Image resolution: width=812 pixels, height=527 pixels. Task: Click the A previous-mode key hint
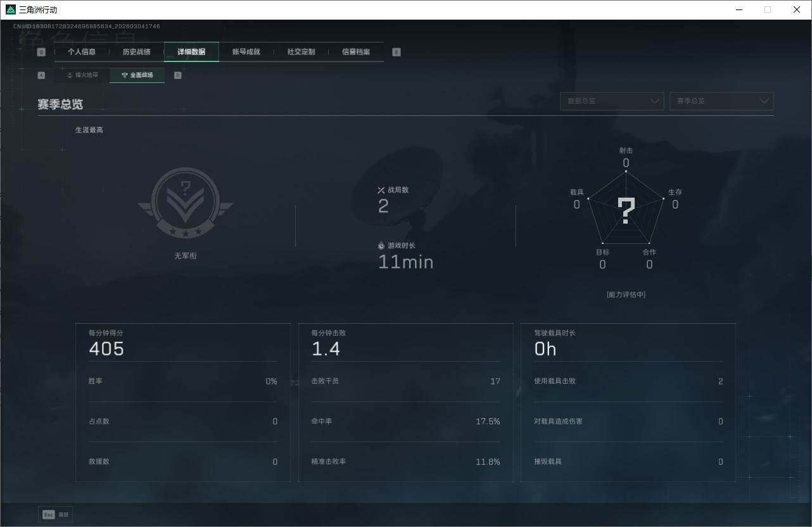(x=42, y=75)
